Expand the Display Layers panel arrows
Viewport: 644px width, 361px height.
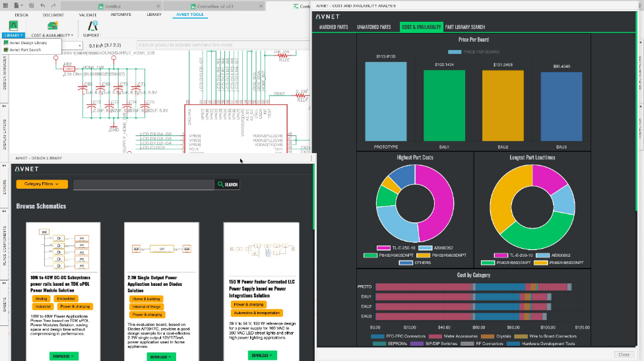point(4,106)
